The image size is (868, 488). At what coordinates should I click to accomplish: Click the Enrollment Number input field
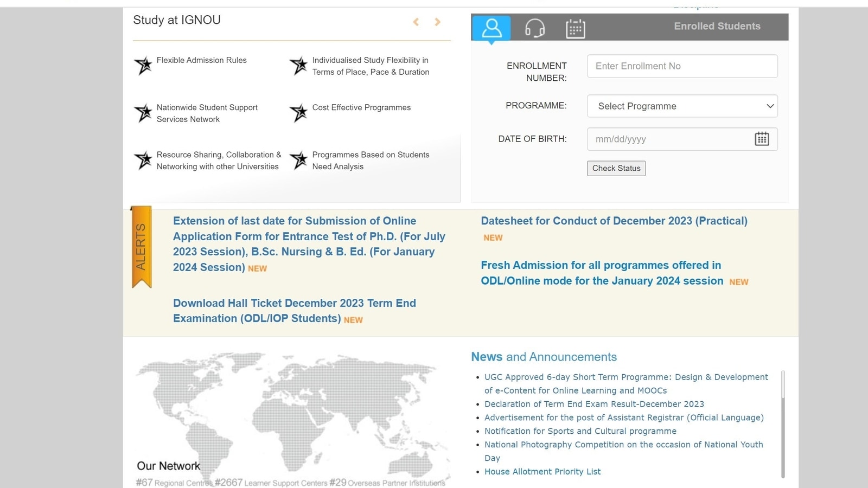pyautogui.click(x=682, y=66)
